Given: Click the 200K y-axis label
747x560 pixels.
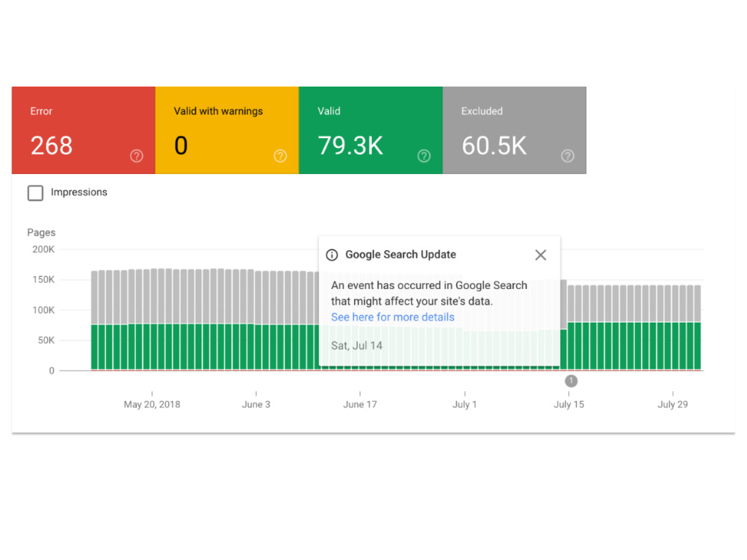Looking at the screenshot, I should [43, 249].
